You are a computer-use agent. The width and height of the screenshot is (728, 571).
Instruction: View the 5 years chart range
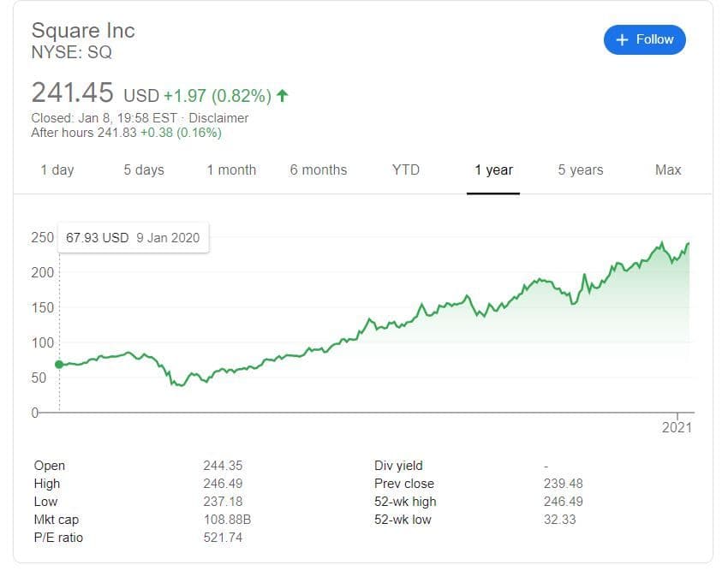click(x=581, y=170)
